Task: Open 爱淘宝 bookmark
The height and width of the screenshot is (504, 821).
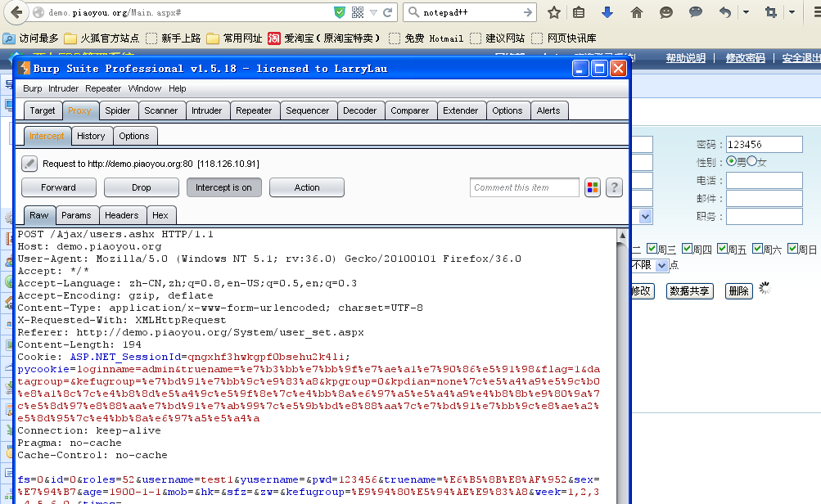Action: (x=324, y=38)
